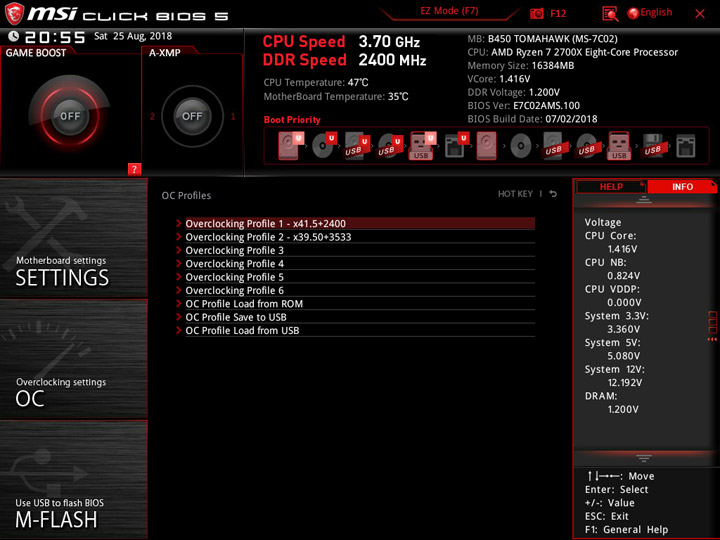This screenshot has width=720, height=540.
Task: Open the Motherboard SETTINGS section
Action: click(x=73, y=238)
